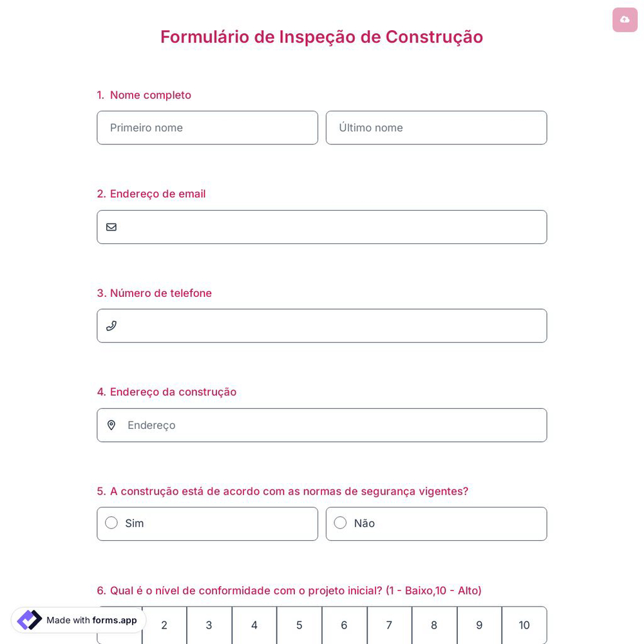This screenshot has width=644, height=644.
Task: Select rating 2 on the conformity scale
Action: 164,625
